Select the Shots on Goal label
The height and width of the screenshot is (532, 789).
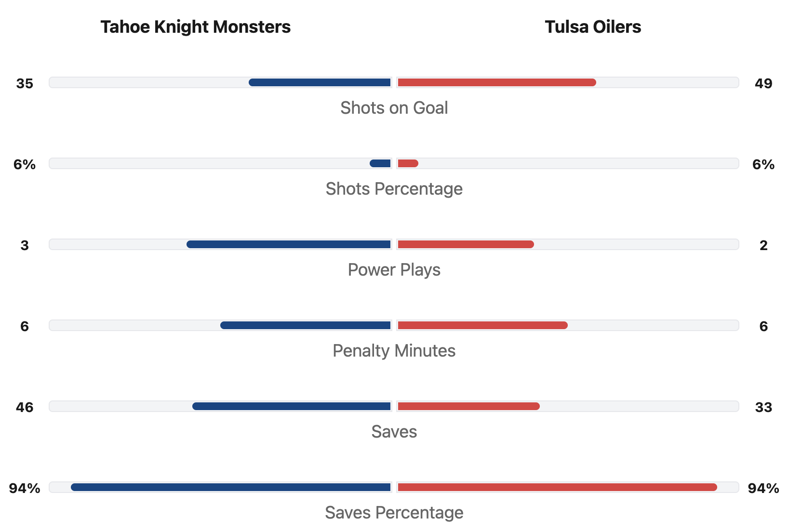(394, 108)
